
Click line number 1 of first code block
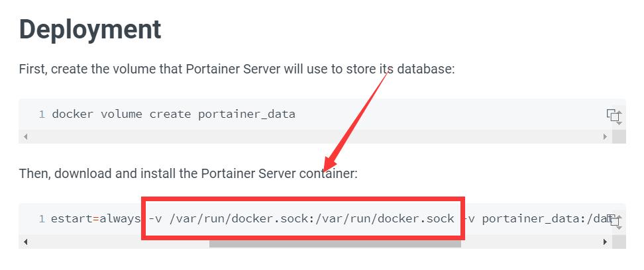pyautogui.click(x=42, y=114)
